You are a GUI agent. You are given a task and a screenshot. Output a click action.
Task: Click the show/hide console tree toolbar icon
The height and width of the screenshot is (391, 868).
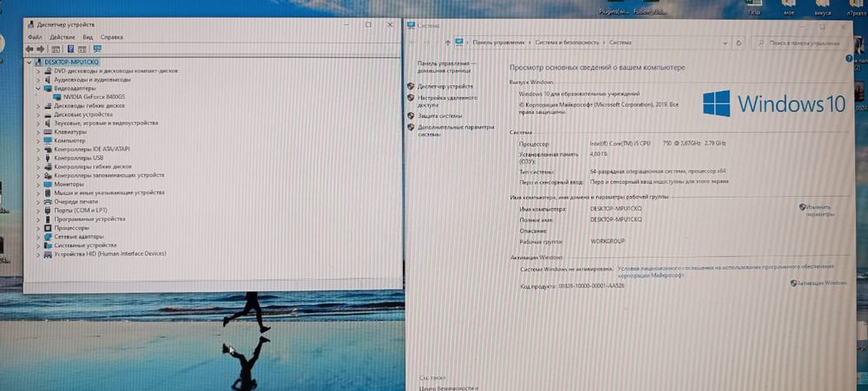point(56,49)
